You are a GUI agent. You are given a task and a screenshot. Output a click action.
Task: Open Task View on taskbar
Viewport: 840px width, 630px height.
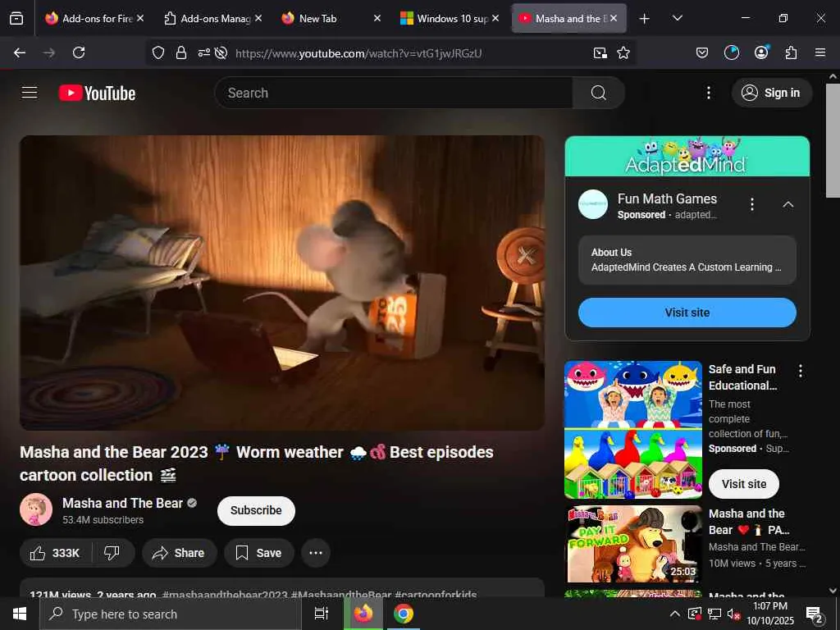pos(321,614)
